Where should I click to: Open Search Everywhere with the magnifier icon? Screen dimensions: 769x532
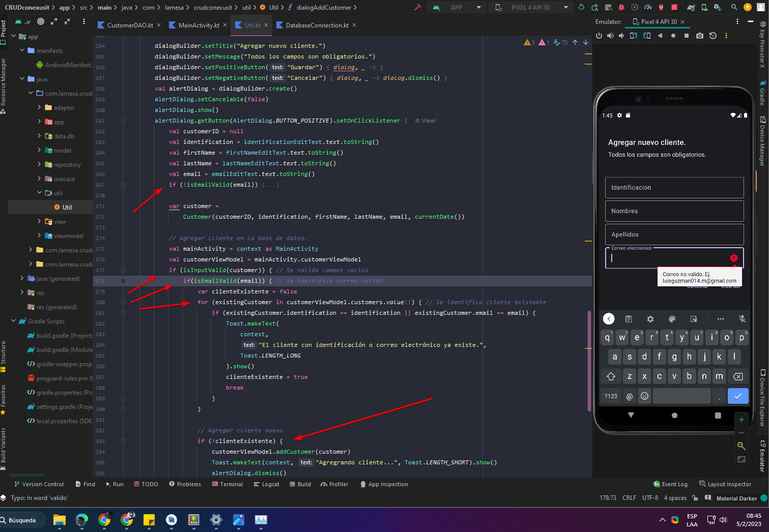point(734,7)
